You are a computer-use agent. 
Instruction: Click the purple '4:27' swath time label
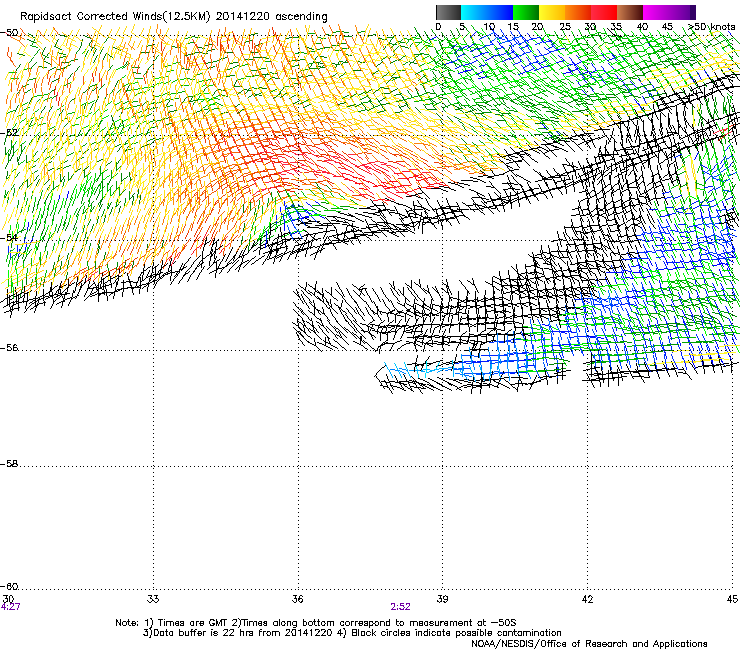pyautogui.click(x=10, y=607)
